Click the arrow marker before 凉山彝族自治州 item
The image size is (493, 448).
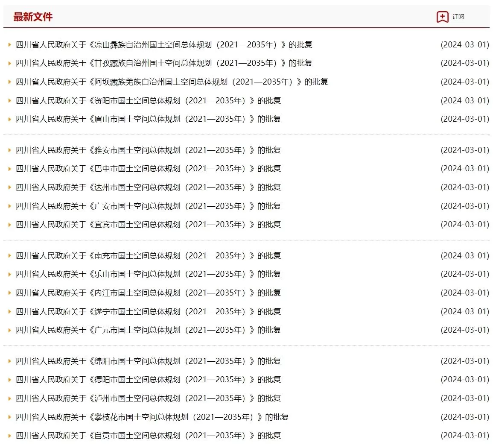point(9,44)
